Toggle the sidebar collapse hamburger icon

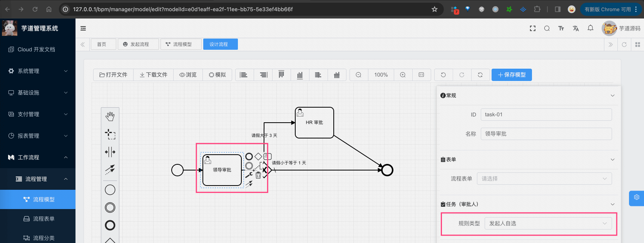(83, 29)
